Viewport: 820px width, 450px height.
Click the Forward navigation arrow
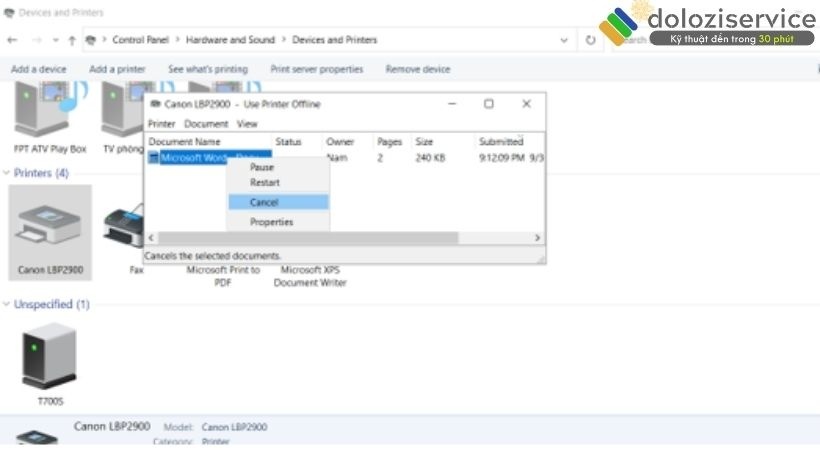click(37, 40)
